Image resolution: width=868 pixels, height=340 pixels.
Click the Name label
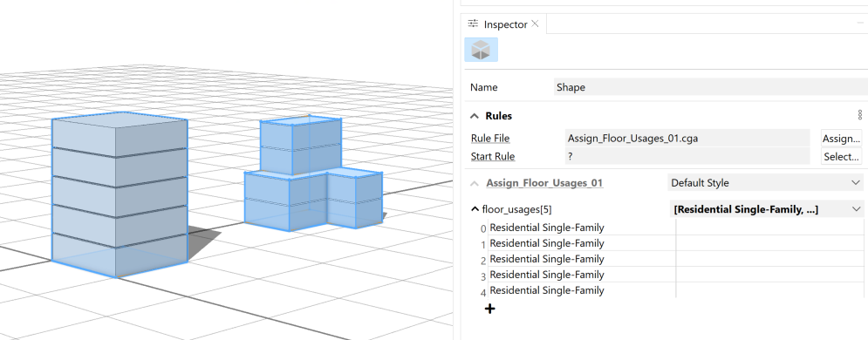point(484,87)
